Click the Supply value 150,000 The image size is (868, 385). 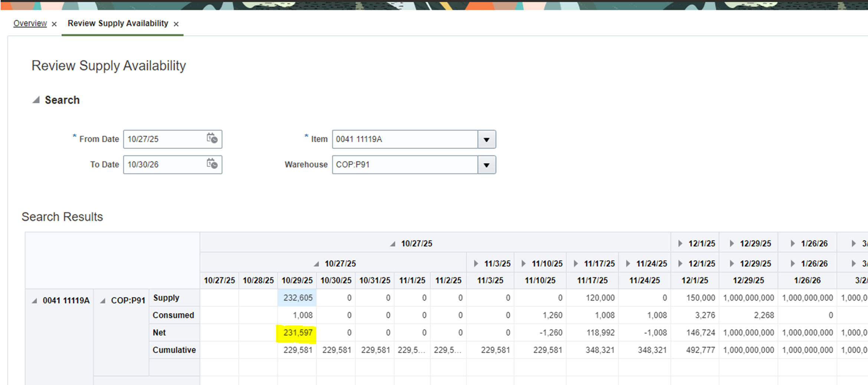tap(695, 298)
